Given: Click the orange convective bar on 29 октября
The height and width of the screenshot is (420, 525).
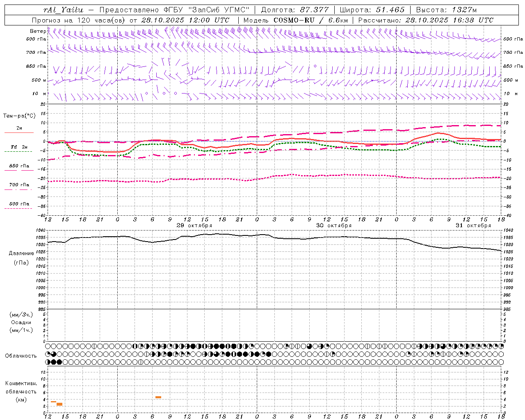Looking at the screenshot, I should point(158,397).
